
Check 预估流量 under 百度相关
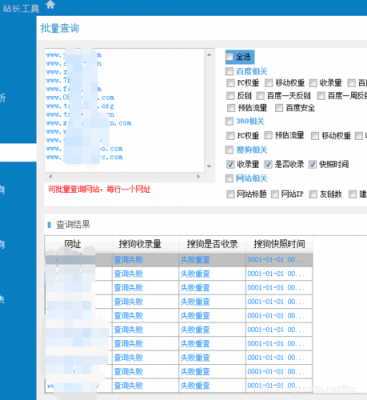(x=231, y=108)
